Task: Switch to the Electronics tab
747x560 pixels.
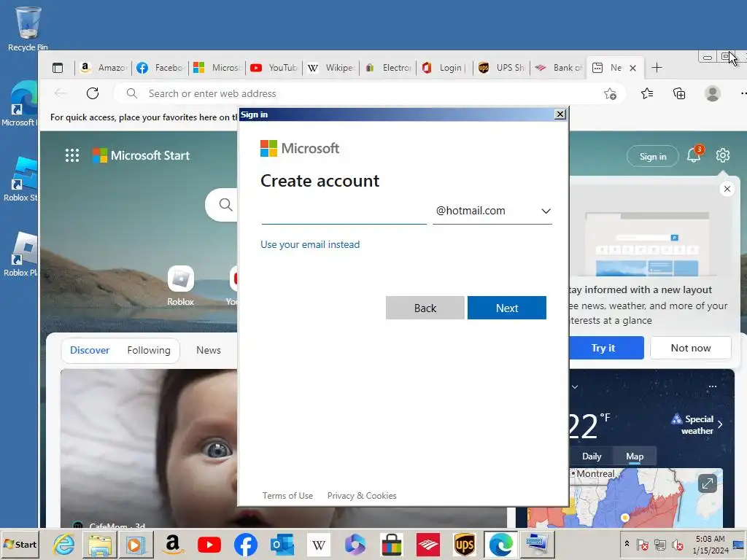Action: [388, 68]
